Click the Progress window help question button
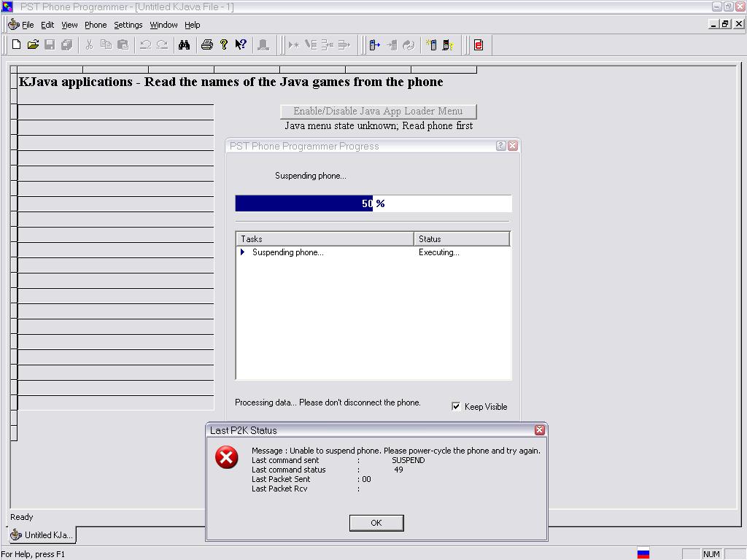 [x=500, y=146]
